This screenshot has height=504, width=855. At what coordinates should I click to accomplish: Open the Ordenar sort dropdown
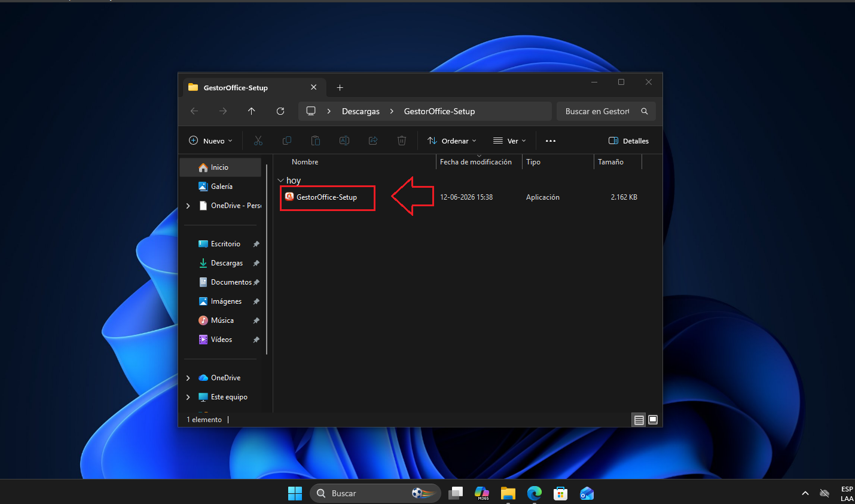click(x=452, y=141)
